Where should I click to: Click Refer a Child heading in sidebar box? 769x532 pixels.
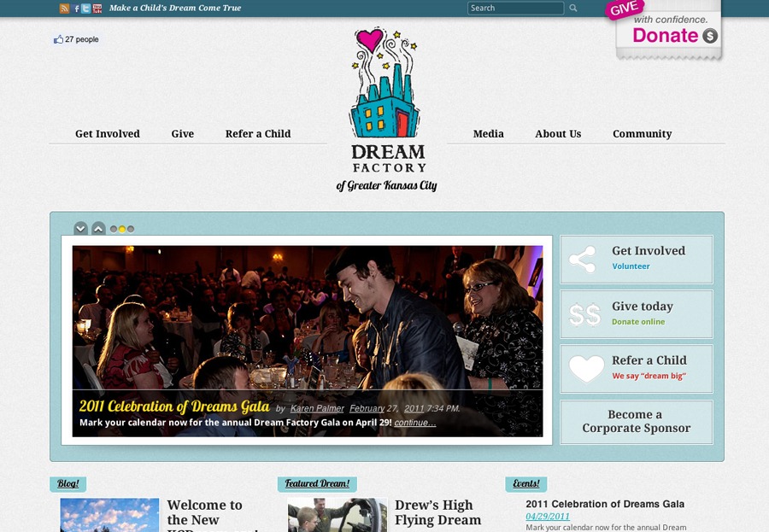(x=649, y=360)
